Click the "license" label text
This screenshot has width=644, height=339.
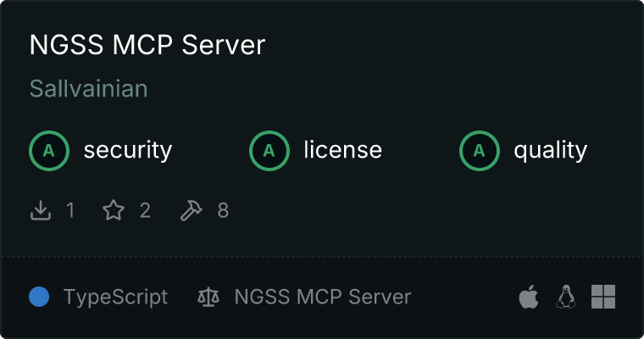pyautogui.click(x=343, y=151)
